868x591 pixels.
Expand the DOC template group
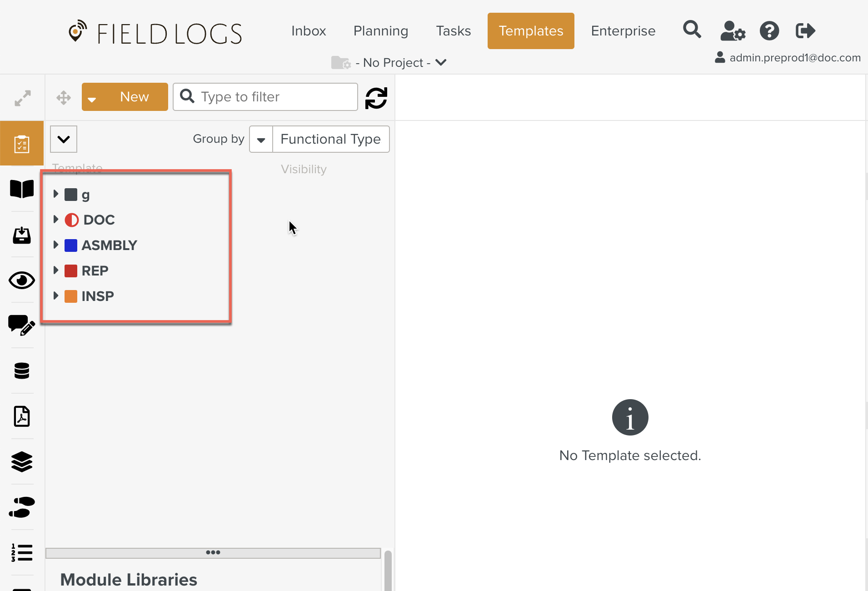(56, 220)
